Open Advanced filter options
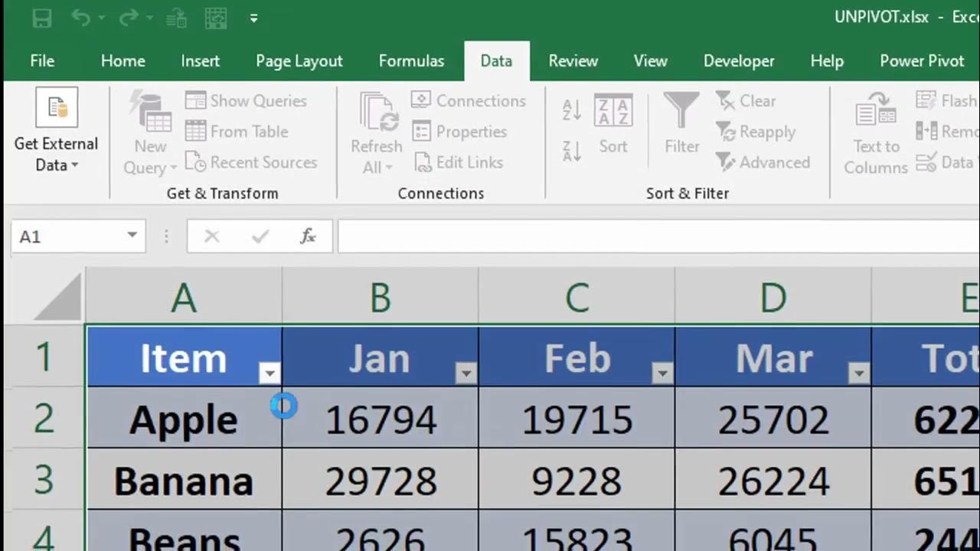The height and width of the screenshot is (551, 980). pos(763,162)
